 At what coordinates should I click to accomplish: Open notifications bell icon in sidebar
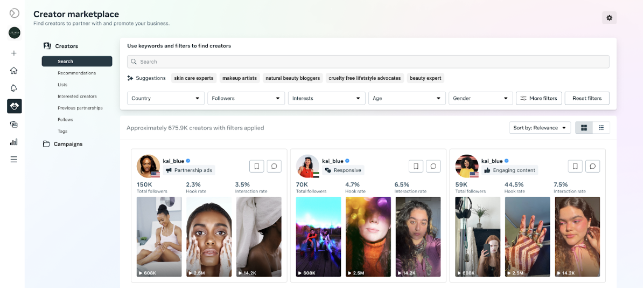(x=14, y=88)
